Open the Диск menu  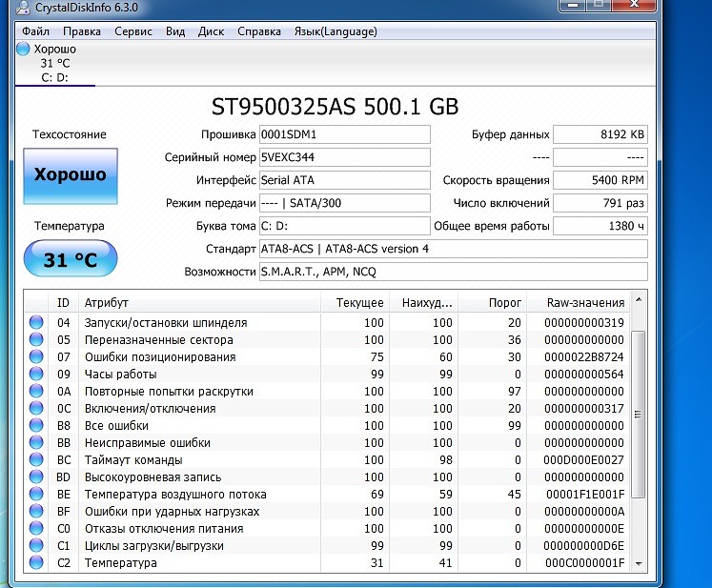[x=212, y=31]
